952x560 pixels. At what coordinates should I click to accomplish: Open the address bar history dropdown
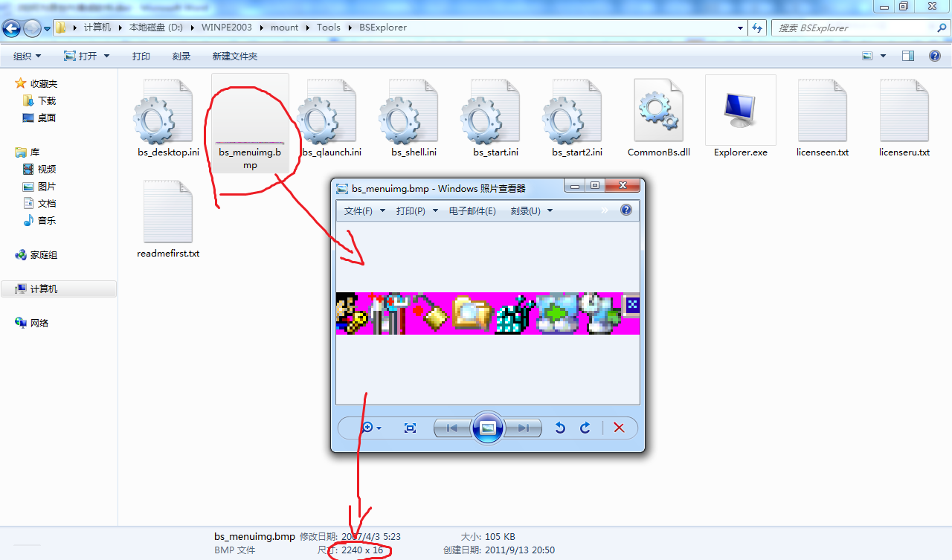740,28
